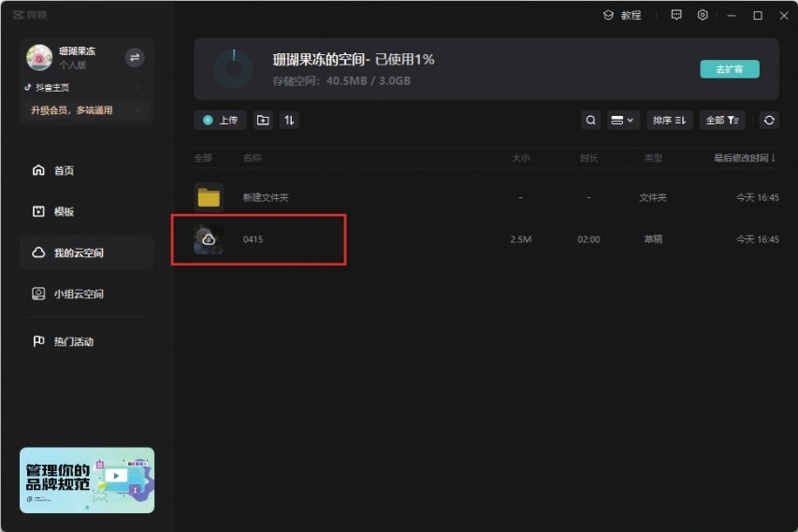
Task: Open settings hexagon icon in title bar
Action: [703, 15]
